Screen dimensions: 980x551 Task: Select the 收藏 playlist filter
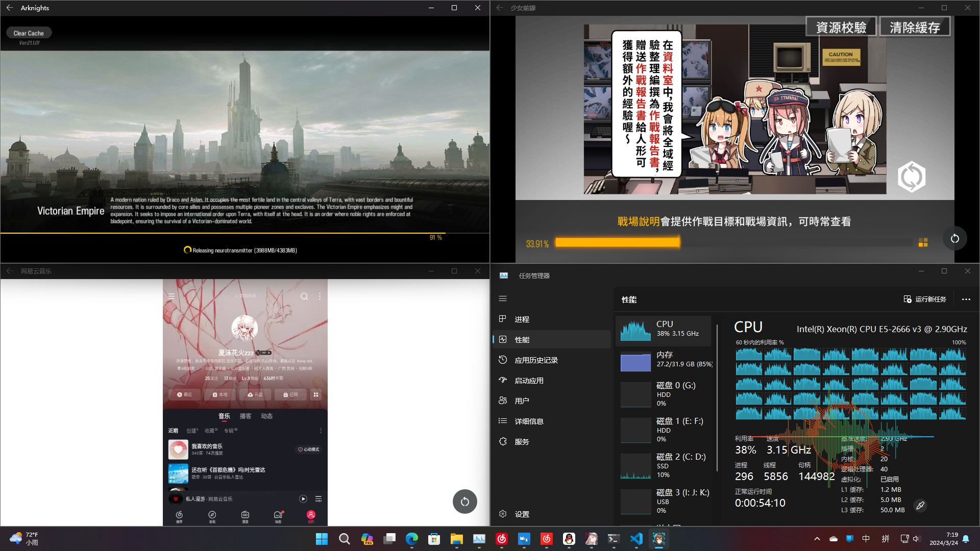click(211, 431)
